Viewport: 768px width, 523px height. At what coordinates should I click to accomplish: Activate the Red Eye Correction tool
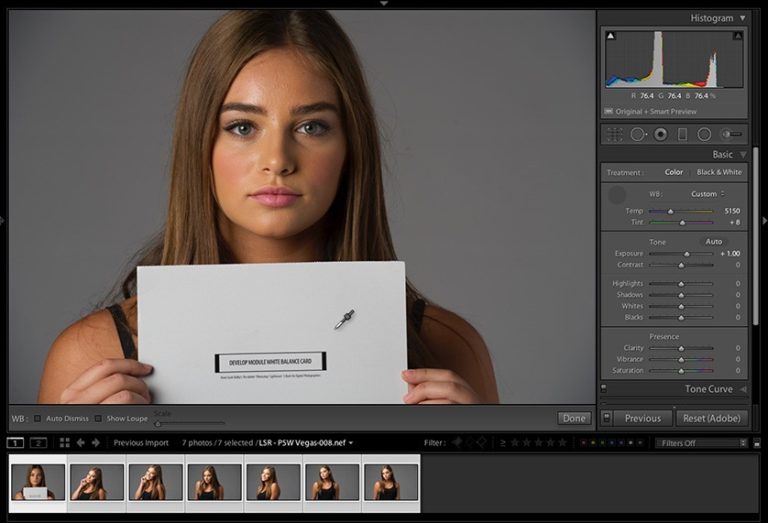660,134
